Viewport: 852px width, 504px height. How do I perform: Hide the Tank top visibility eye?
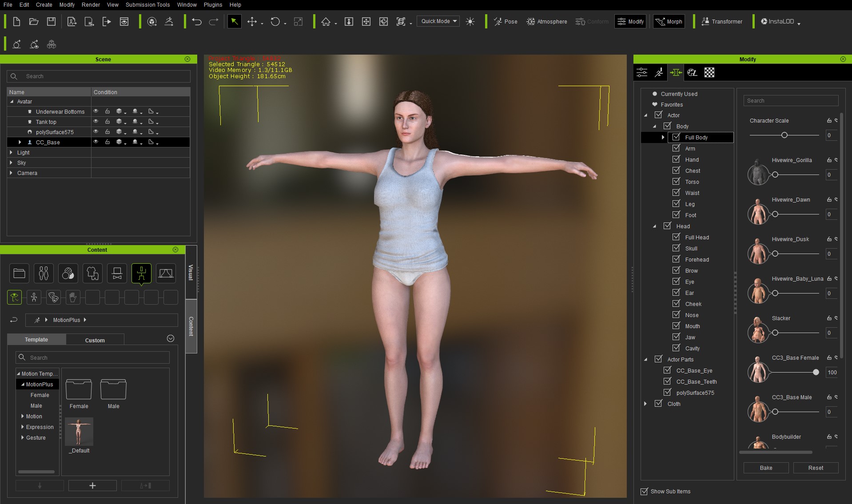96,122
